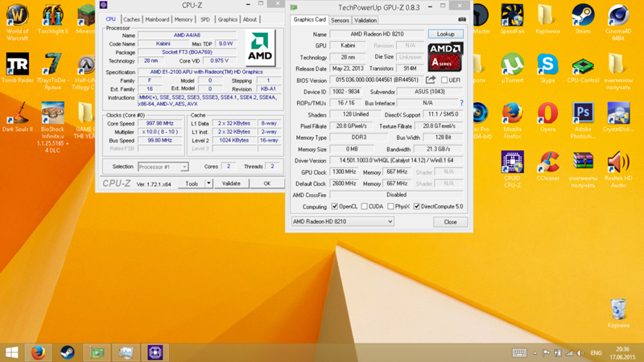Open touch keyboard icon in taskbar

[x=519, y=353]
